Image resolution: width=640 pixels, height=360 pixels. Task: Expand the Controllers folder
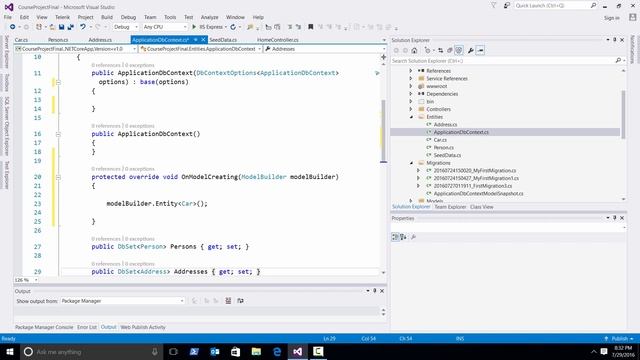tap(411, 109)
